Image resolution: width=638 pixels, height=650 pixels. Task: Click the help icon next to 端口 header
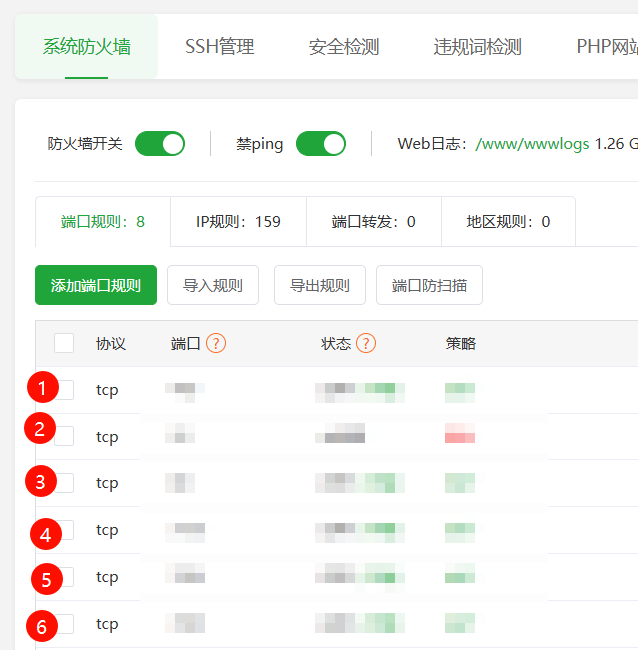pos(216,343)
